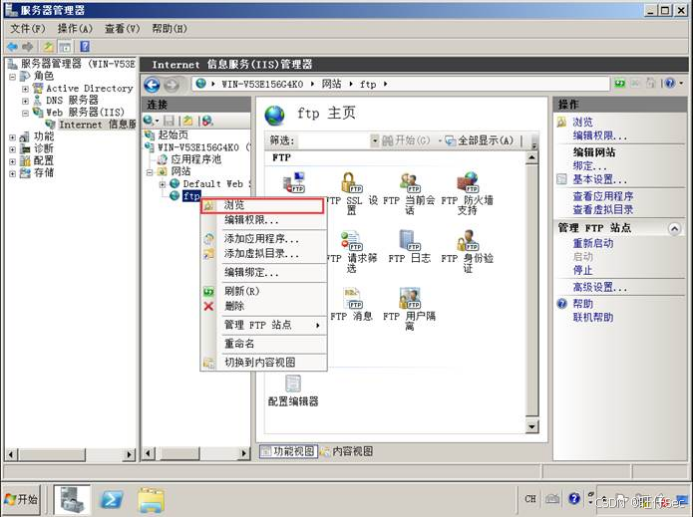
Task: Open the 操作(A) menu
Action: pos(75,29)
